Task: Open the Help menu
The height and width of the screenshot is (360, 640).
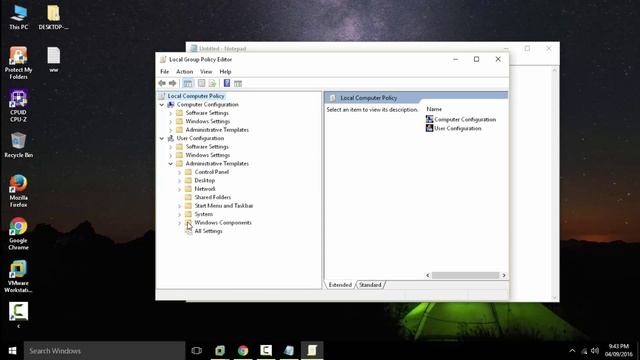Action: click(225, 71)
